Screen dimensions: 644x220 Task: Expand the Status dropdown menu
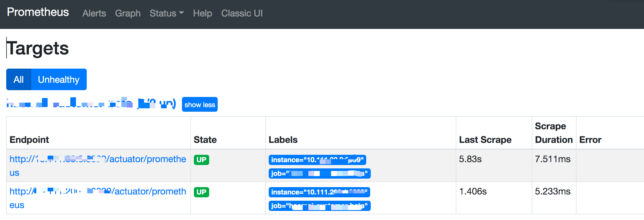point(167,13)
